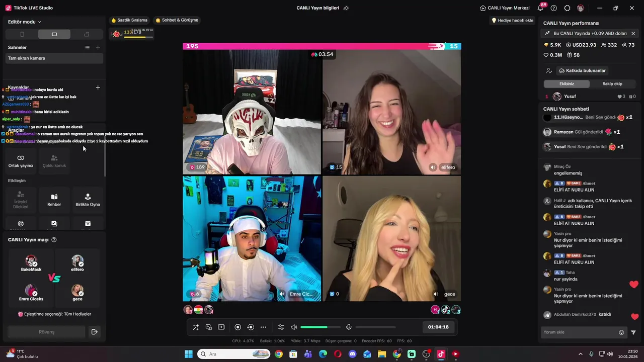Select the Rakip ekip tab
The image size is (644, 362).
(x=612, y=84)
